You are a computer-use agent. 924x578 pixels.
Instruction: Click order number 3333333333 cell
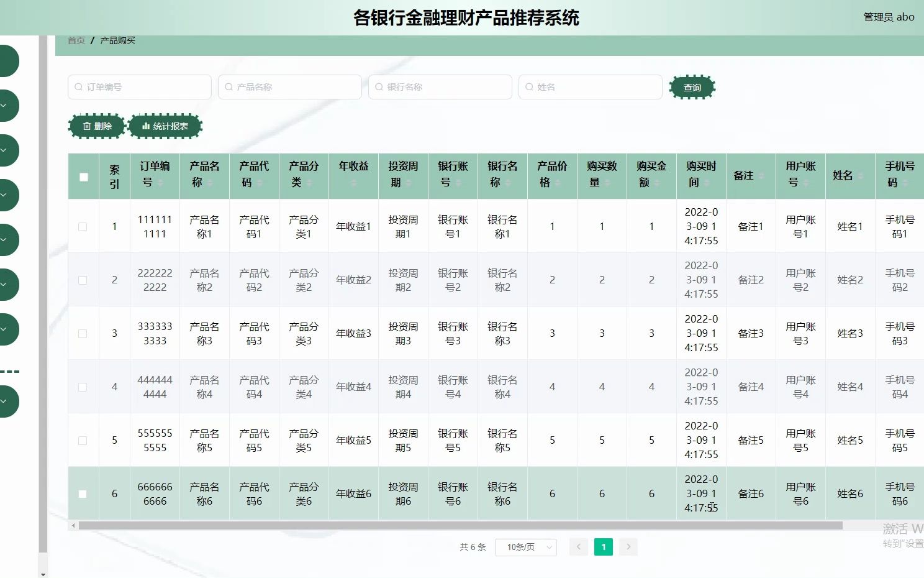(x=155, y=334)
